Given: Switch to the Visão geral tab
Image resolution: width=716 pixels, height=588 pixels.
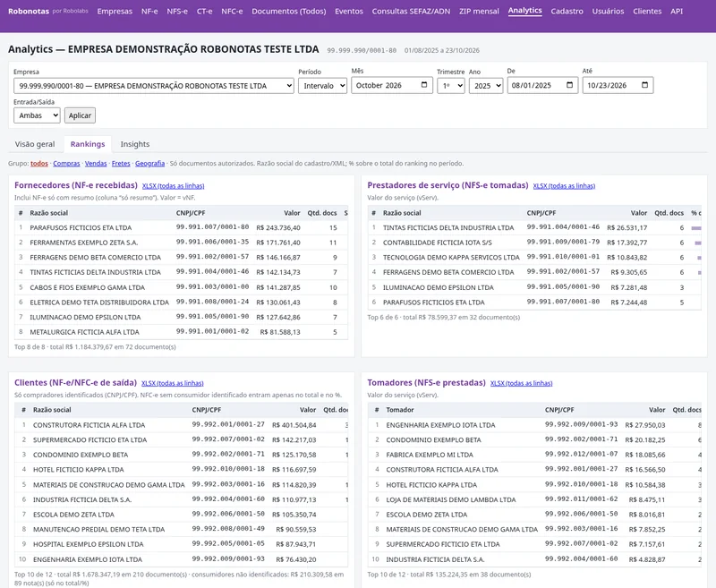Looking at the screenshot, I should click(x=35, y=144).
